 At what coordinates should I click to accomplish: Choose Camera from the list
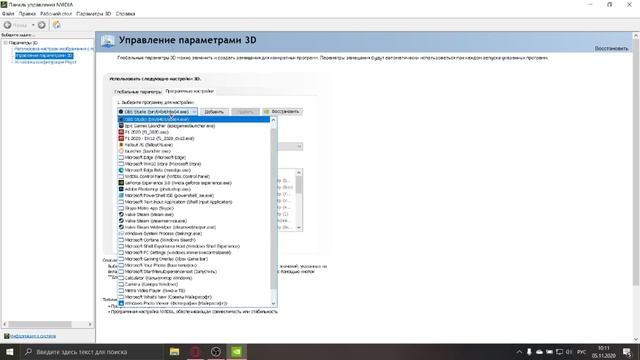pyautogui.click(x=194, y=284)
